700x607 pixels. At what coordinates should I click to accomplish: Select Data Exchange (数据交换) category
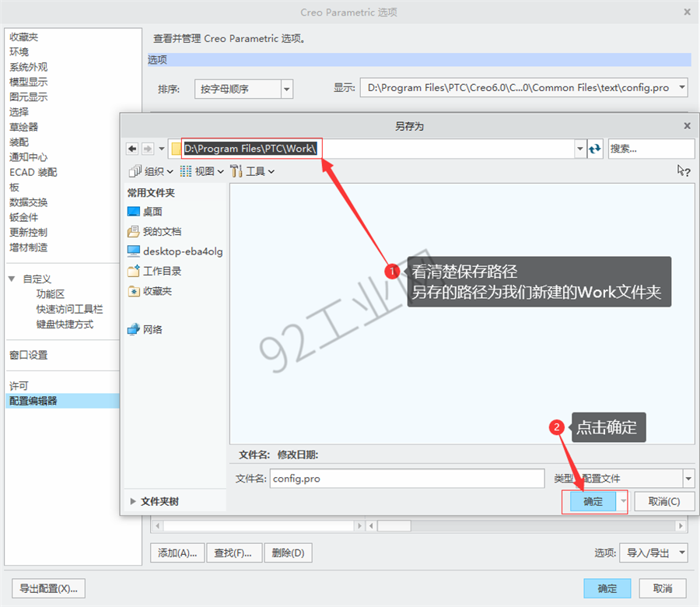tap(29, 202)
